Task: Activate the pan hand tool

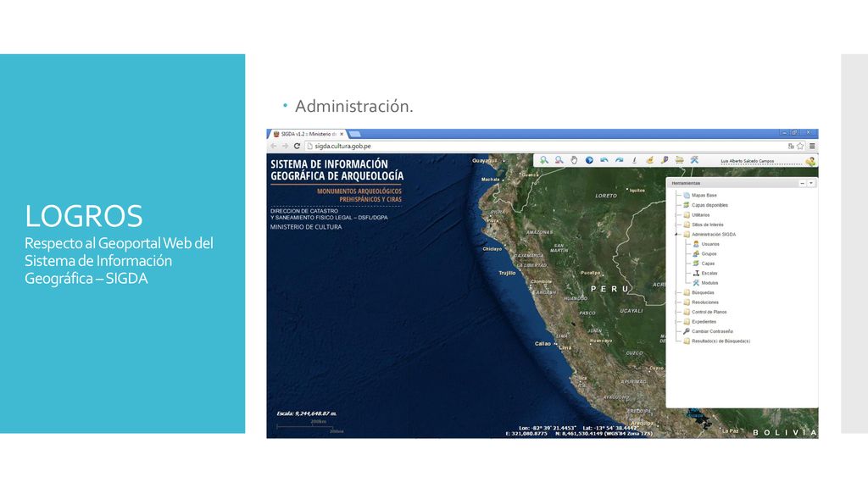Action: [x=574, y=160]
